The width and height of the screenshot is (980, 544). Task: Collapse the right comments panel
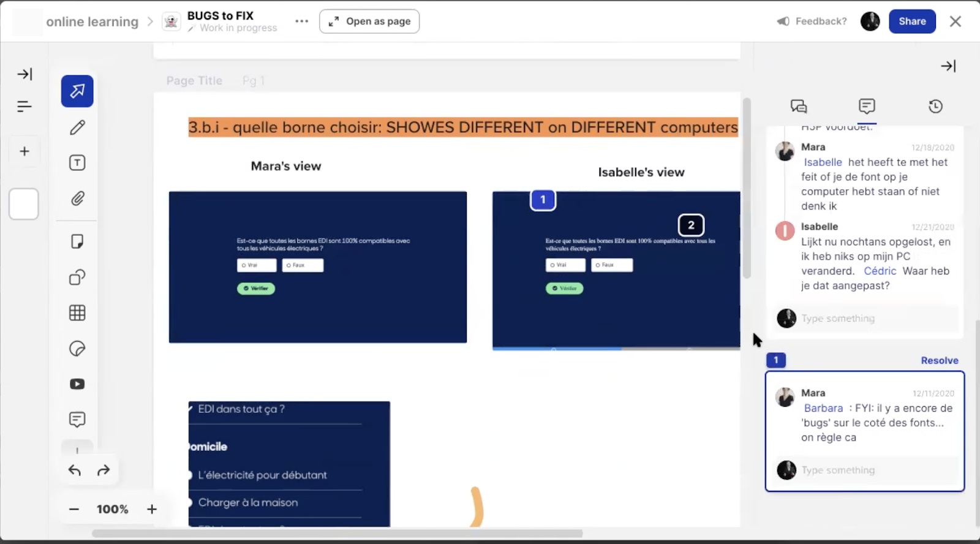tap(948, 66)
